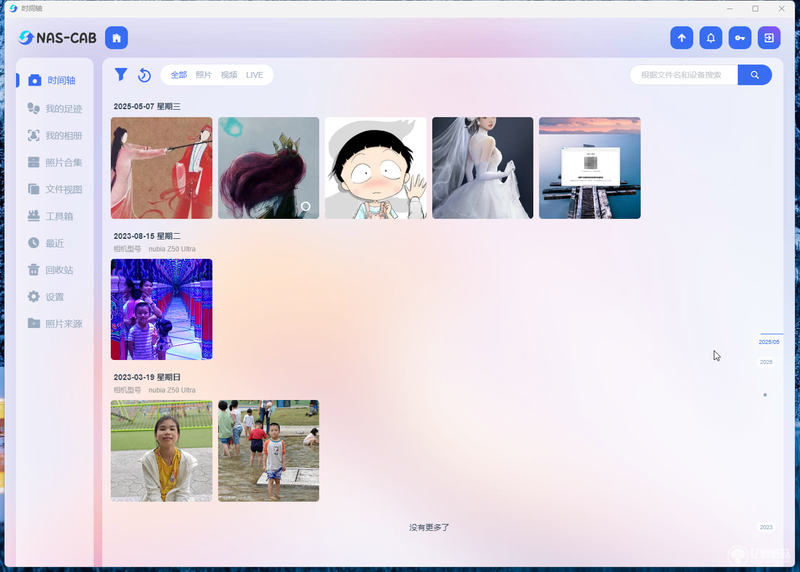
Task: Click the refresh history icon
Action: point(144,75)
